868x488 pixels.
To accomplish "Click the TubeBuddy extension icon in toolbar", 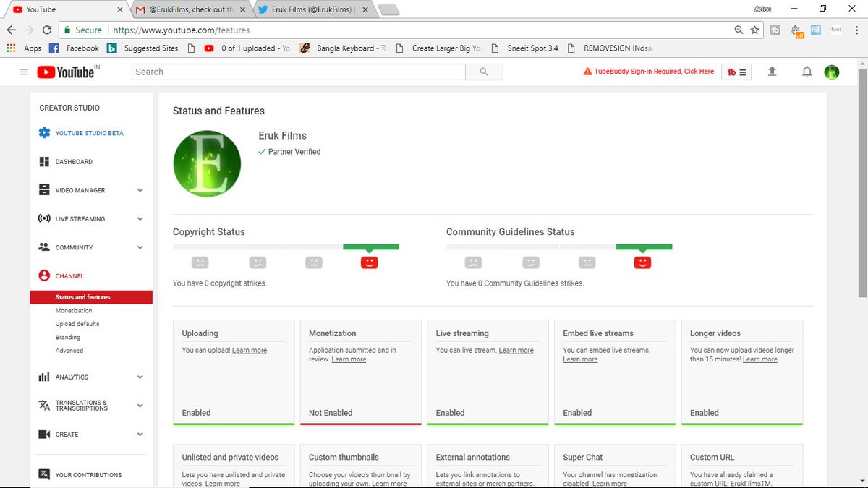I will 775,30.
